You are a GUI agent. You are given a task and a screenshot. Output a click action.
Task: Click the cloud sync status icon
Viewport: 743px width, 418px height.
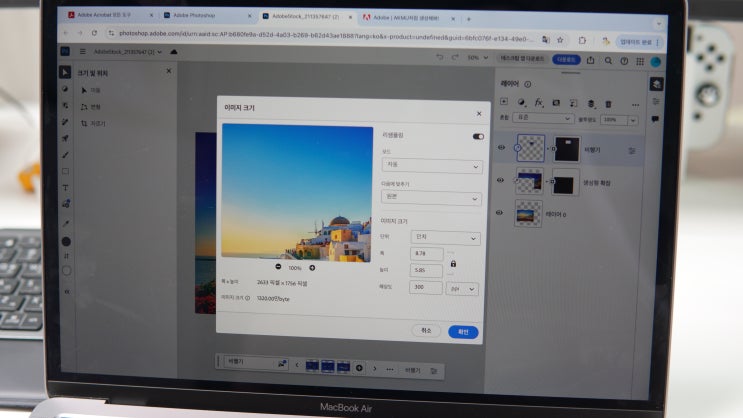(173, 52)
